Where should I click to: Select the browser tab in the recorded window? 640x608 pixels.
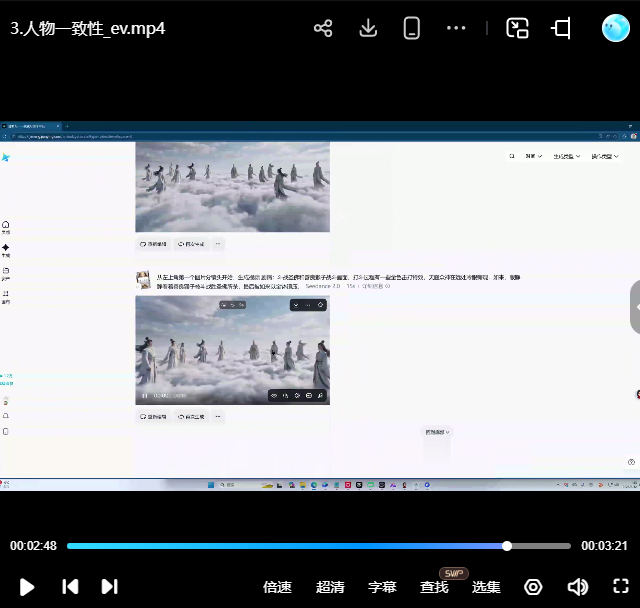tap(31, 126)
